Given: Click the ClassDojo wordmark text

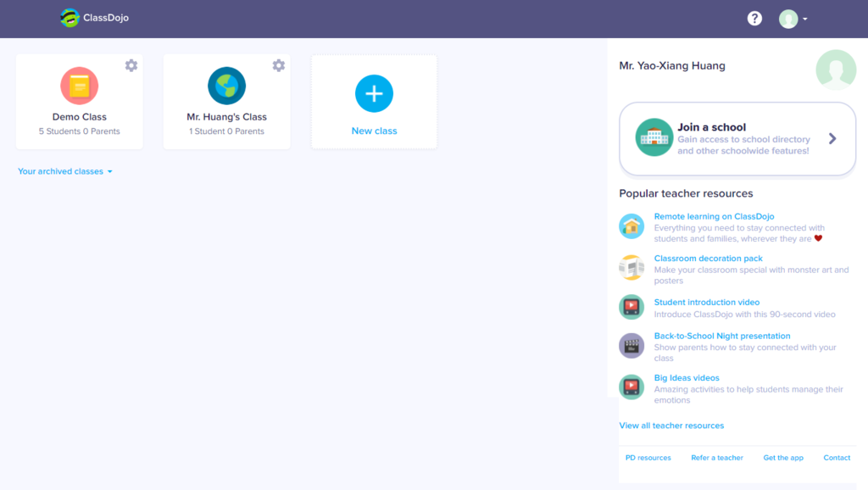Looking at the screenshot, I should tap(106, 18).
